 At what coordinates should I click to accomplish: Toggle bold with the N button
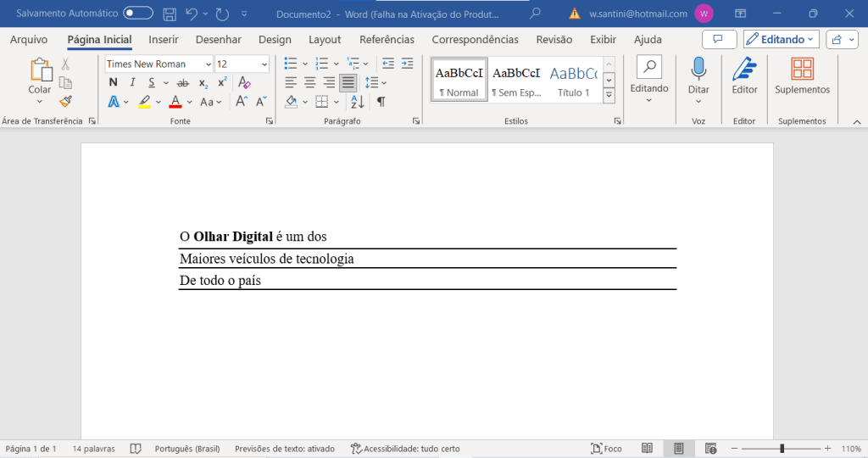(x=113, y=82)
